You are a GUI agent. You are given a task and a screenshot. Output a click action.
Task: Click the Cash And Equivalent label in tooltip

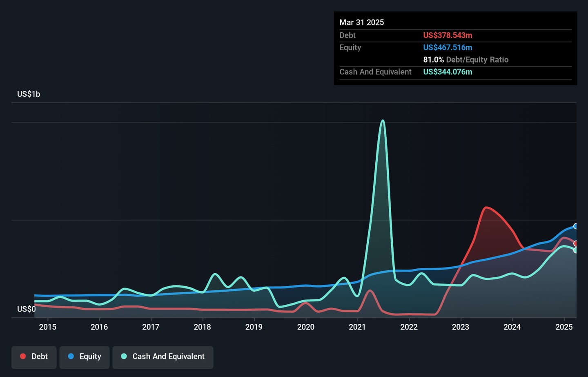click(376, 72)
